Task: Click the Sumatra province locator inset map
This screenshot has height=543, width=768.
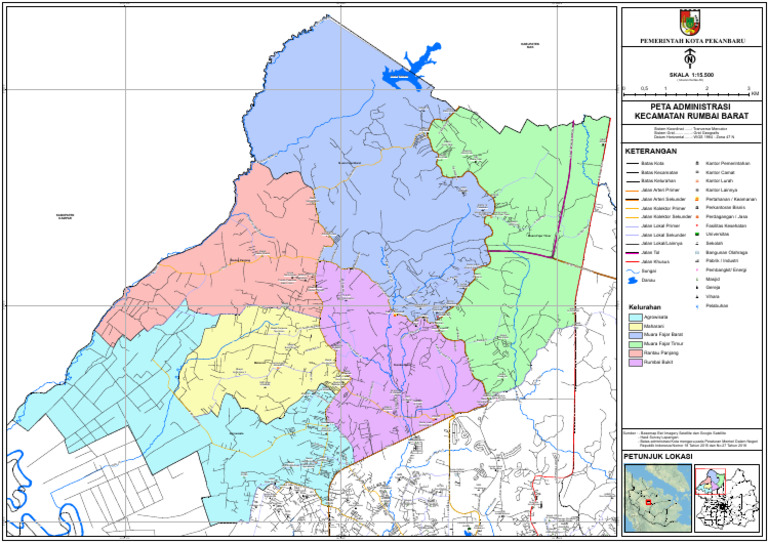Action: point(658,498)
